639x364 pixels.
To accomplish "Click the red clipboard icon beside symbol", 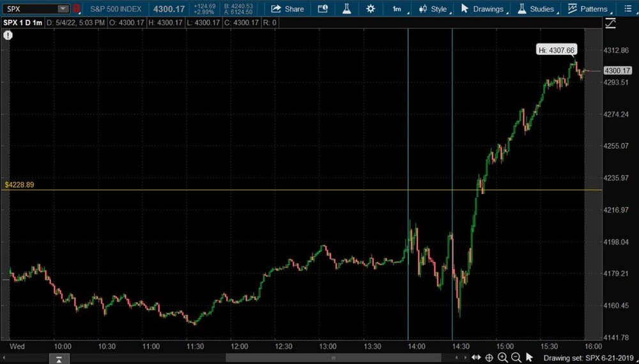I will [77, 9].
